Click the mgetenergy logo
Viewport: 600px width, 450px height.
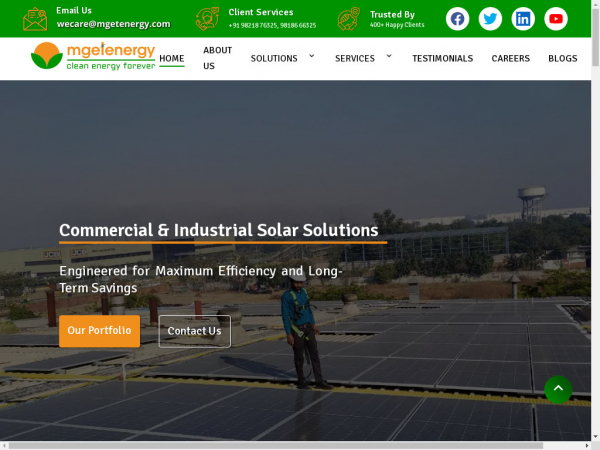[93, 56]
